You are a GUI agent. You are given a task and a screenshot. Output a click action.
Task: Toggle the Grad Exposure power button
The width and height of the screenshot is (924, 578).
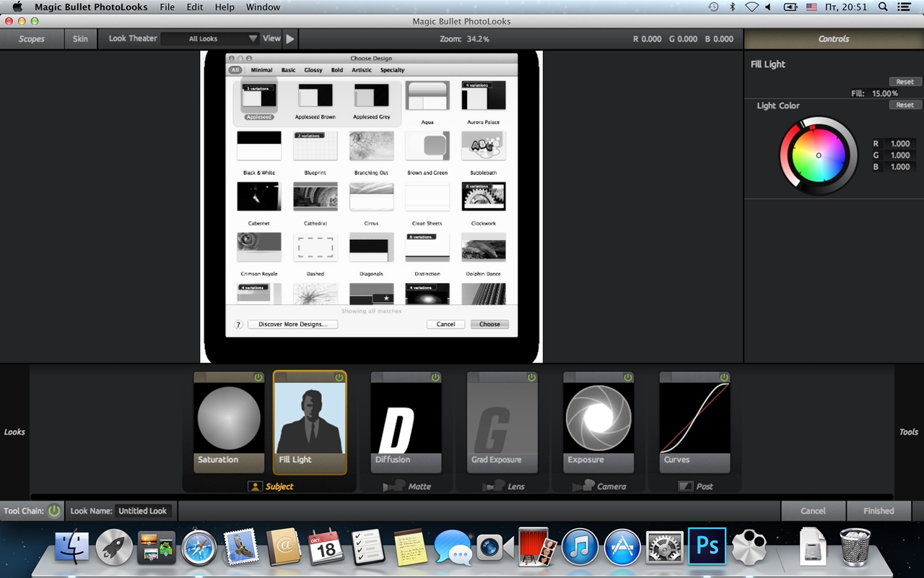[531, 377]
